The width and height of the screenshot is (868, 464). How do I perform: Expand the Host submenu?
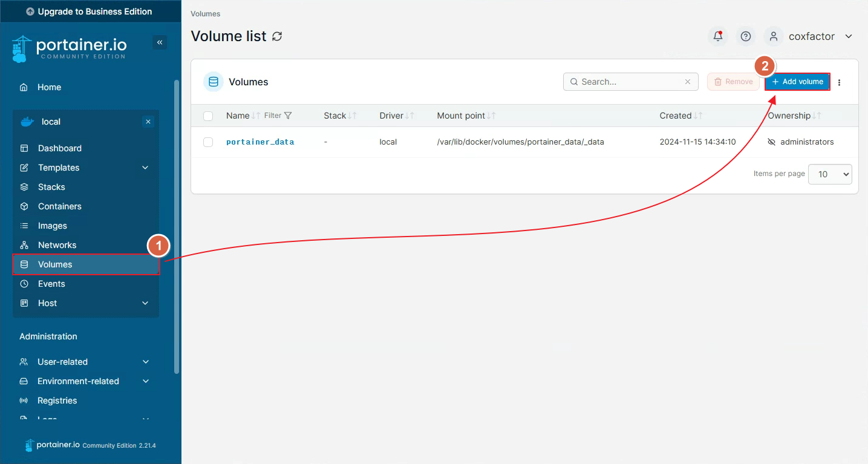tap(145, 303)
